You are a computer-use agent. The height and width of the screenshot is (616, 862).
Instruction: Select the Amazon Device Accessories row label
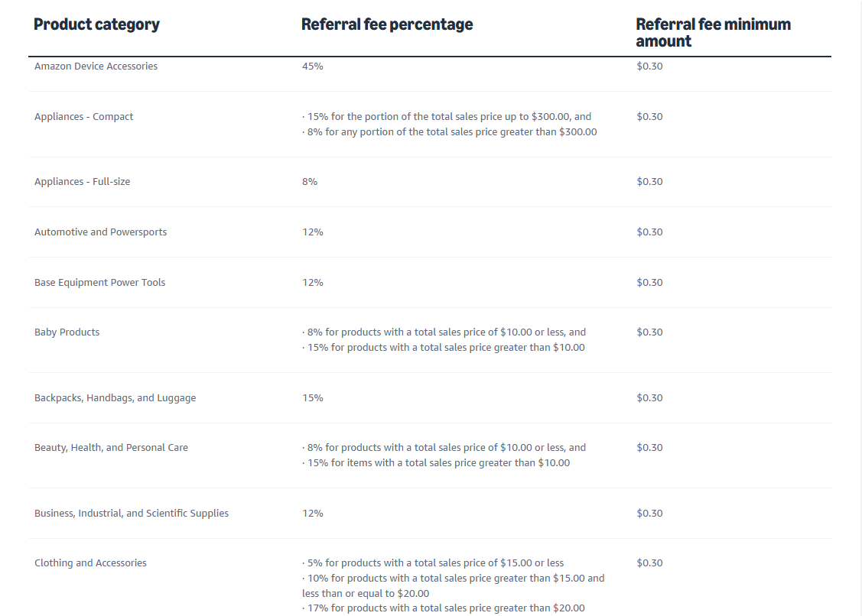click(96, 66)
